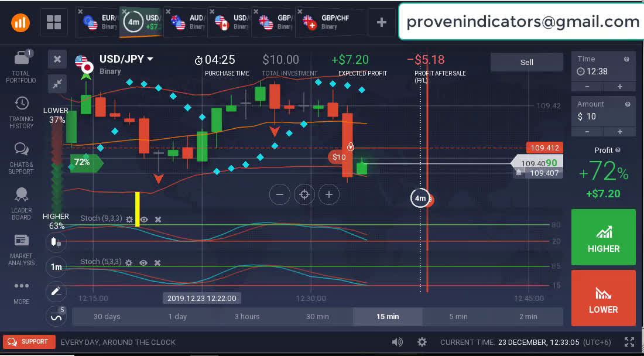Open Chats & Support panel
This screenshot has width=644, height=356.
(x=21, y=150)
